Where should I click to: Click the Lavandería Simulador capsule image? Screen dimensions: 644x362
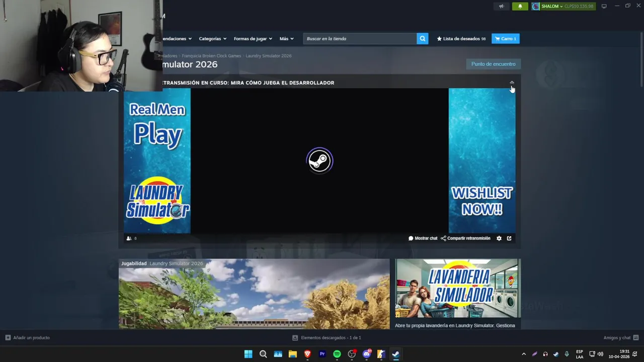458,288
